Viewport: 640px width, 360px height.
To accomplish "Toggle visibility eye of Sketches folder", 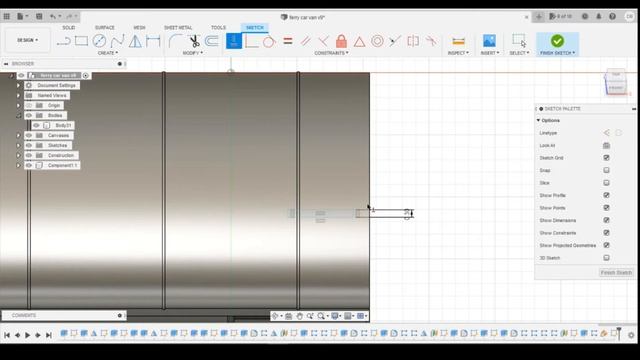I will click(29, 145).
